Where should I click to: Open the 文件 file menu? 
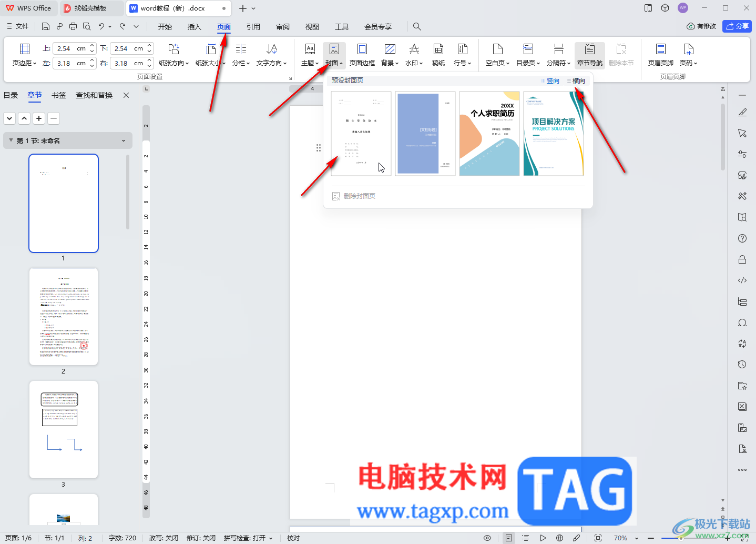point(17,26)
